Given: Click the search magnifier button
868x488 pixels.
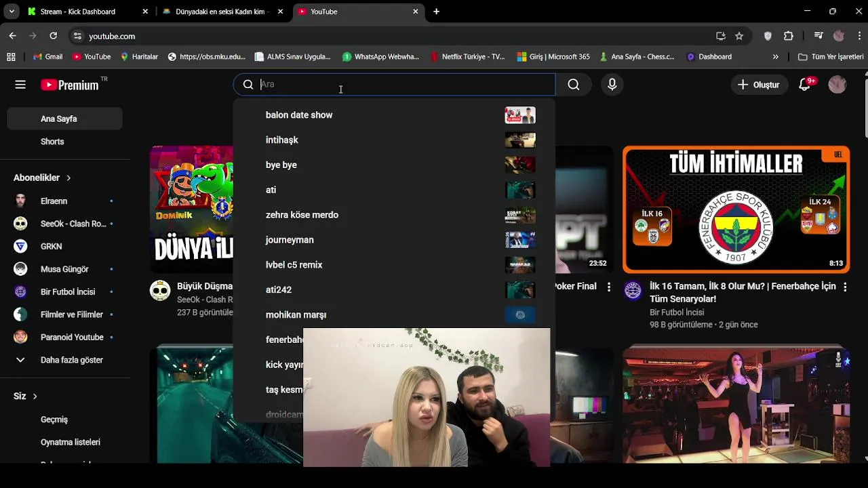Looking at the screenshot, I should (x=574, y=85).
